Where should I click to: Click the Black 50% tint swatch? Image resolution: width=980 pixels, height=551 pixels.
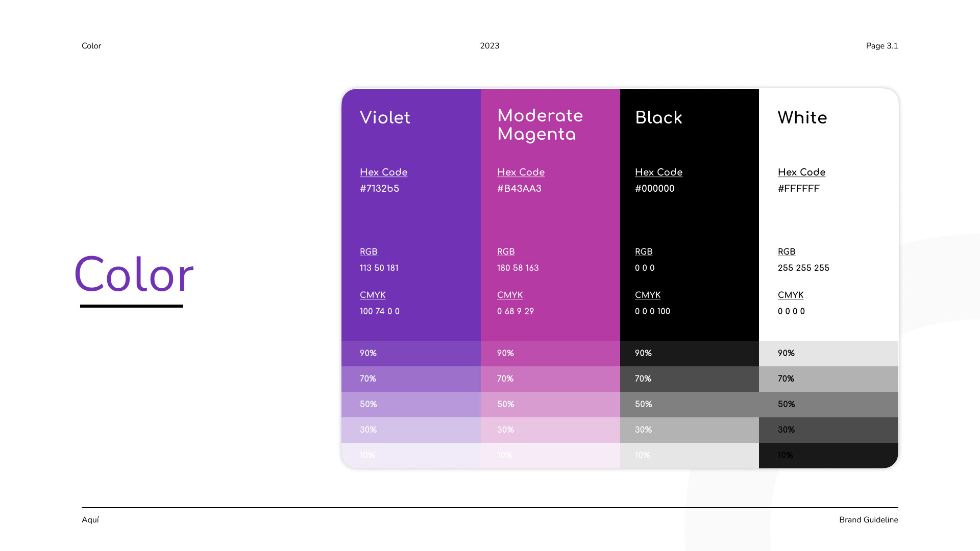coord(690,405)
